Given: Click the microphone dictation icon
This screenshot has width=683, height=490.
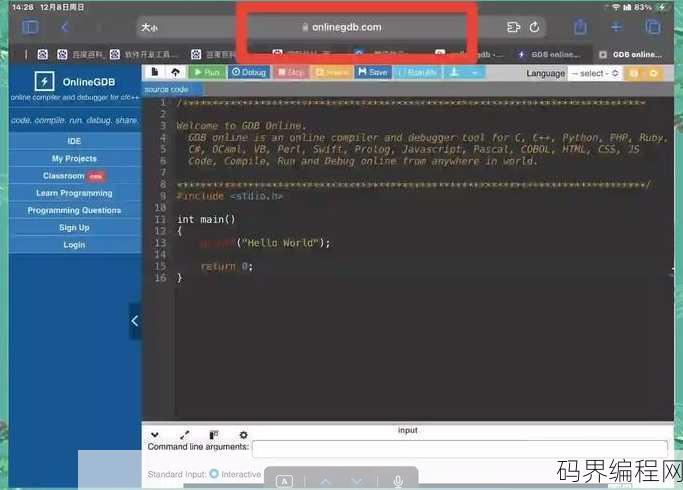Looking at the screenshot, I should [x=398, y=481].
